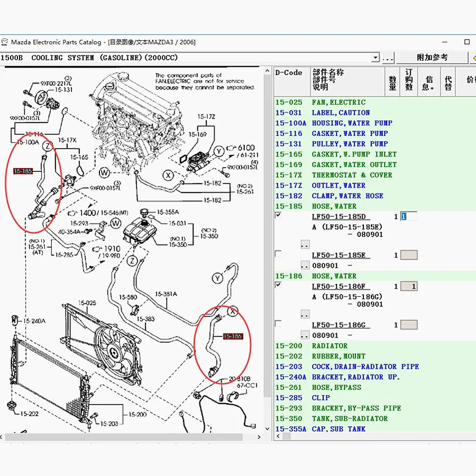
Task: Open details button under LF50-15-185D note
Action: pos(305,244)
